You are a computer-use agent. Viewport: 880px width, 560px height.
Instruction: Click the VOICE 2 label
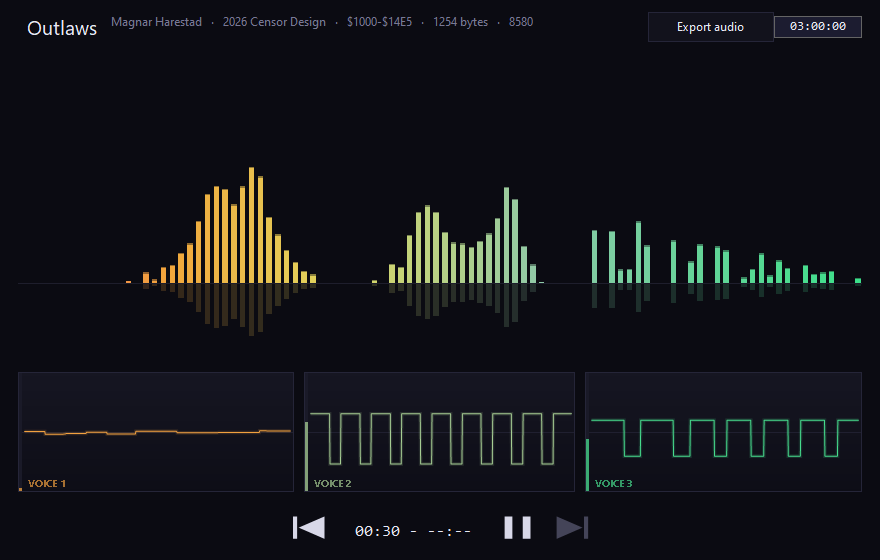332,483
